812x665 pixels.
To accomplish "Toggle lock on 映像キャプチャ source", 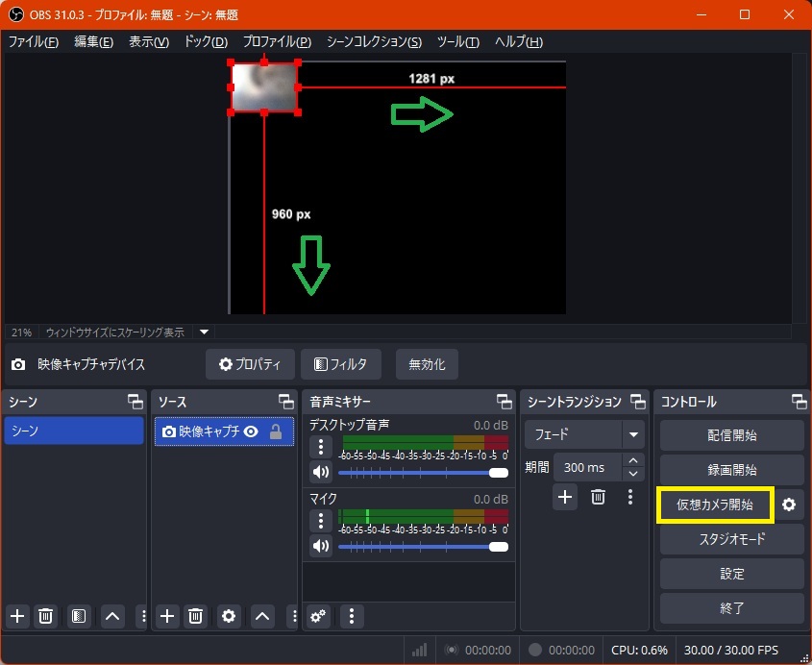I will (x=276, y=432).
